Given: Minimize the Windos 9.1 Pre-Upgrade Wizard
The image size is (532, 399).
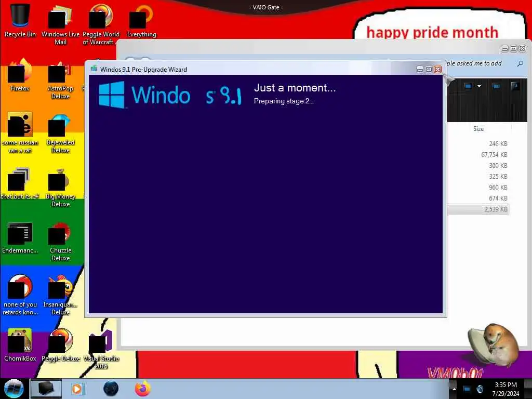Looking at the screenshot, I should (x=420, y=69).
